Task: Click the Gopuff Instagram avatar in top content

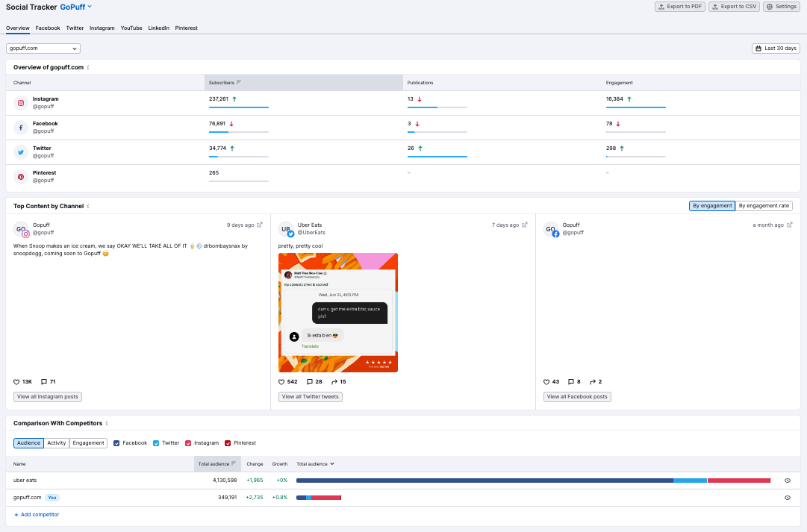Action: [21, 230]
